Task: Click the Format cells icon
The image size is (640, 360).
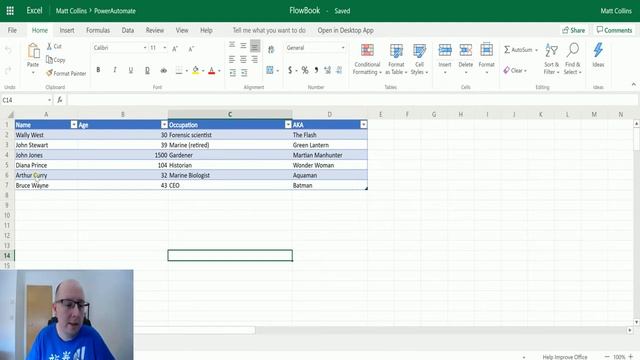Action: click(x=487, y=50)
